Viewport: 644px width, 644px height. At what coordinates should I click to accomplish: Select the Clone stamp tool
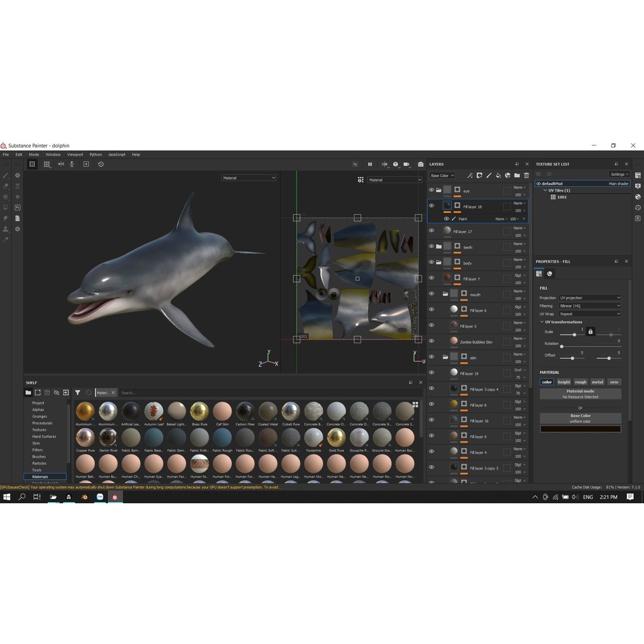coord(6,229)
